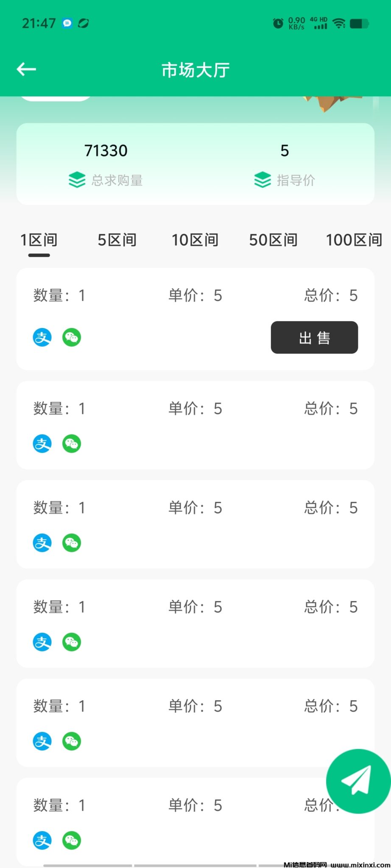The height and width of the screenshot is (868, 391).
Task: Tap WeChat icon in fifth listing
Action: click(x=72, y=741)
